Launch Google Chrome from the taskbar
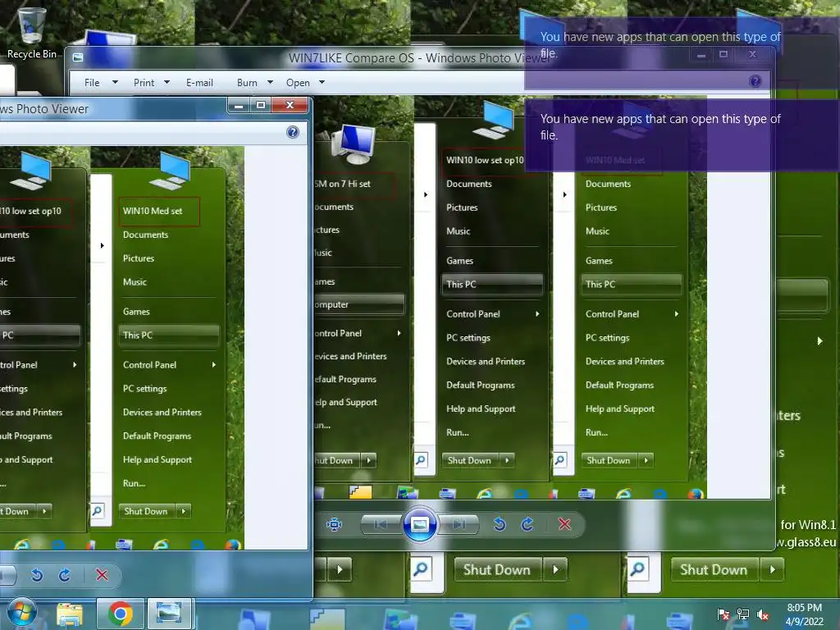Image resolution: width=840 pixels, height=630 pixels. (x=120, y=614)
